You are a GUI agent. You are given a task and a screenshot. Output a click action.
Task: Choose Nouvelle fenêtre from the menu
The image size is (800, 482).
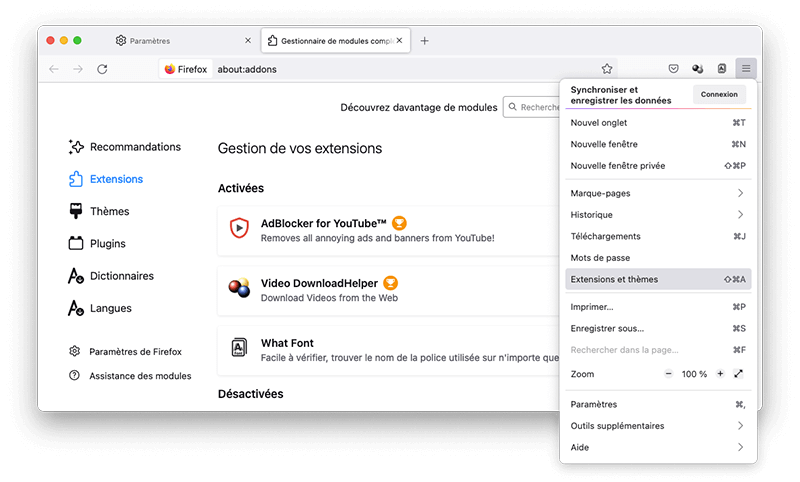coord(658,144)
